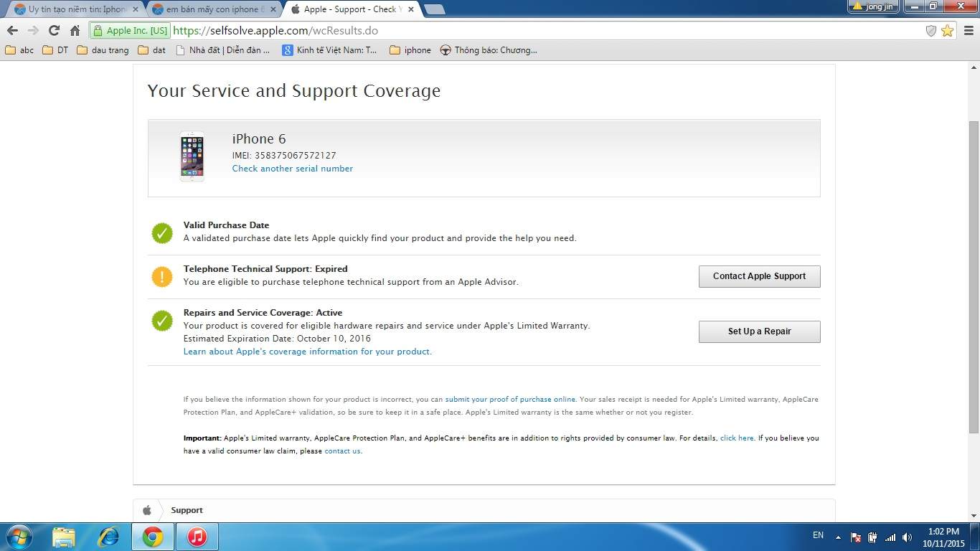
Task: Open the Windows Start menu
Action: coord(19,537)
